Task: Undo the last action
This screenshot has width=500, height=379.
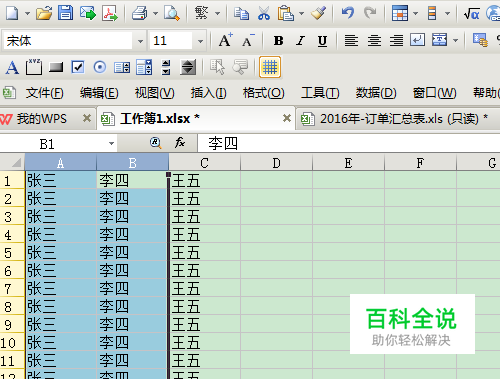Action: tap(348, 13)
